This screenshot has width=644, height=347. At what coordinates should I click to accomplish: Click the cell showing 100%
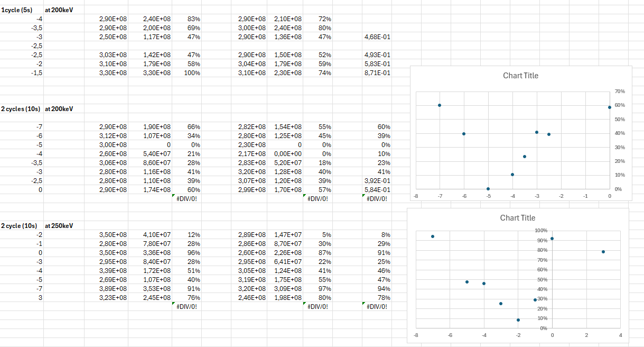(x=187, y=73)
